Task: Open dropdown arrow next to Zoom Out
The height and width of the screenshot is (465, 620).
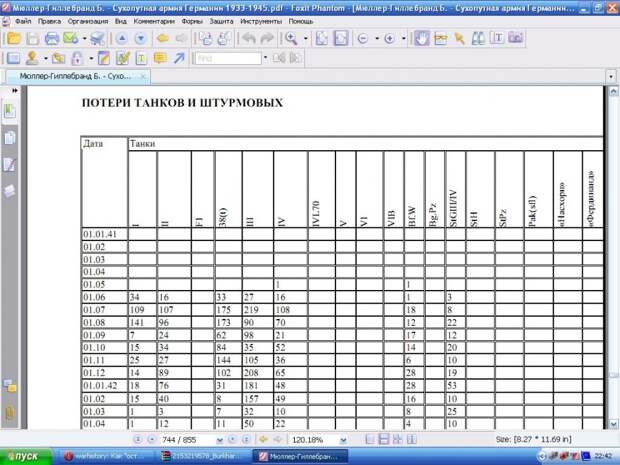Action: (377, 38)
